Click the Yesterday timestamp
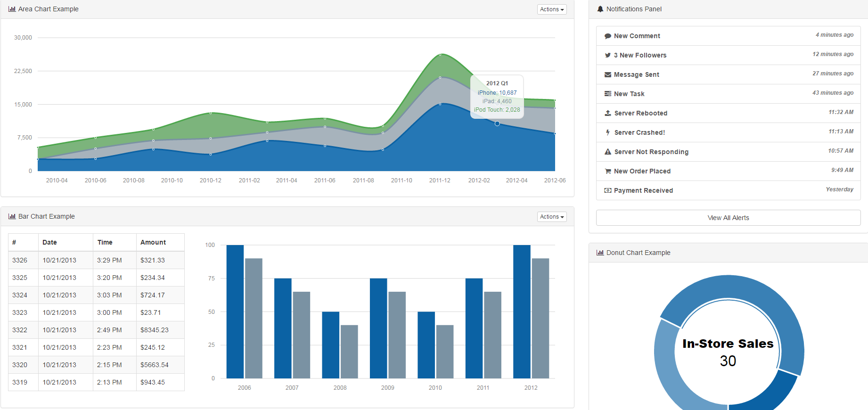The width and height of the screenshot is (868, 410). coord(840,189)
